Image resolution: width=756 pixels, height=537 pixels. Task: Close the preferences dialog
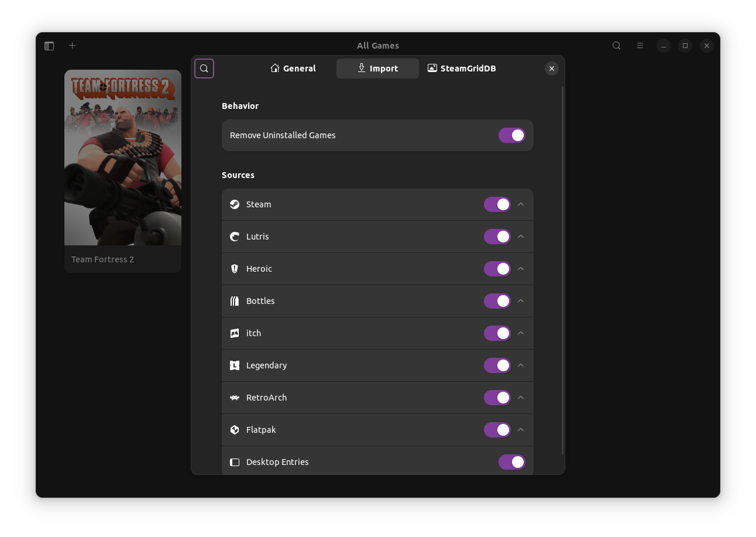(551, 69)
